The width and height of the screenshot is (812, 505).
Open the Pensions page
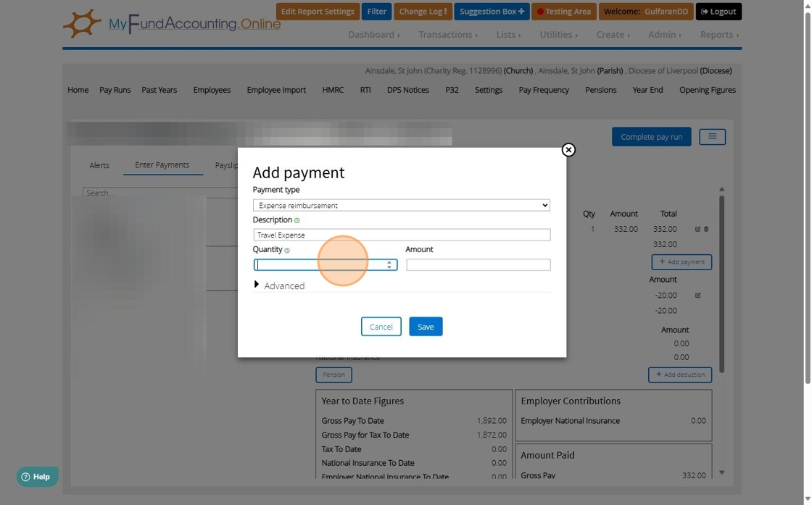pyautogui.click(x=601, y=90)
